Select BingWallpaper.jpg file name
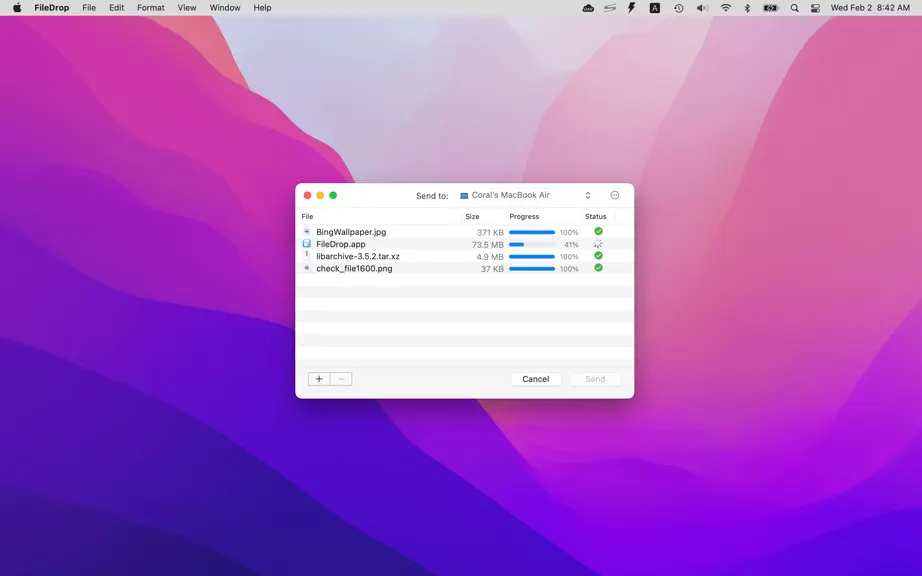The width and height of the screenshot is (922, 576). [351, 232]
